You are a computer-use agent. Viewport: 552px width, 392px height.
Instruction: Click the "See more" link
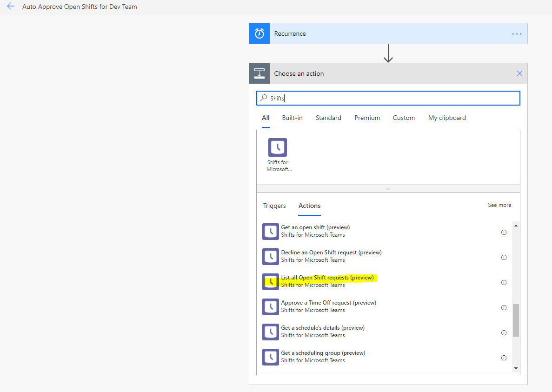pyautogui.click(x=499, y=205)
